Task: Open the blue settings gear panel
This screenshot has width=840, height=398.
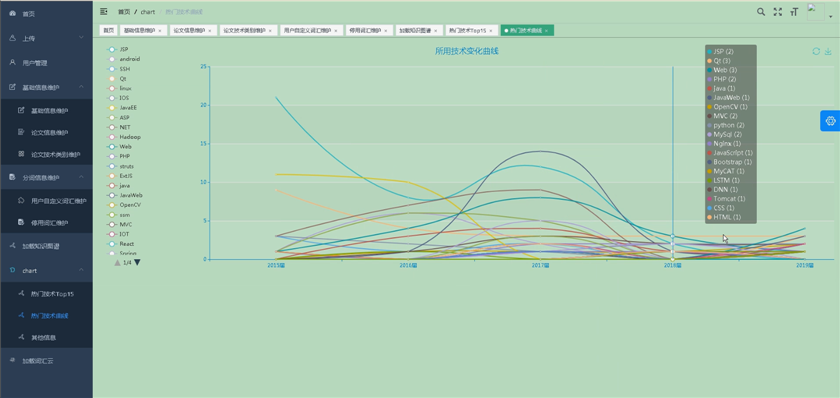Action: point(830,121)
